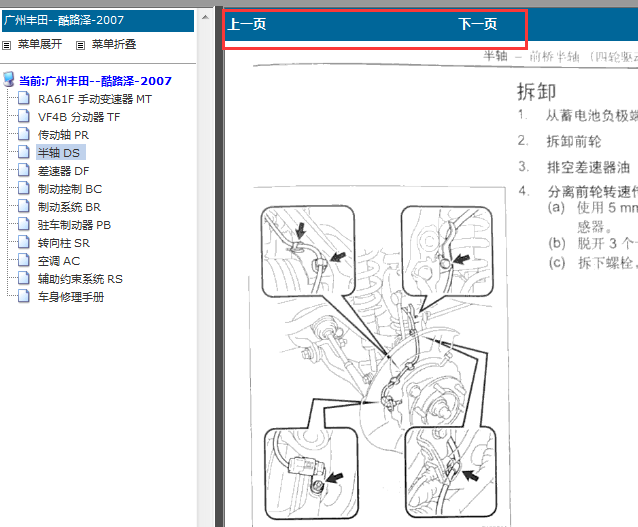
Task: Click document icon beside 传动轴 PR
Action: click(24, 134)
